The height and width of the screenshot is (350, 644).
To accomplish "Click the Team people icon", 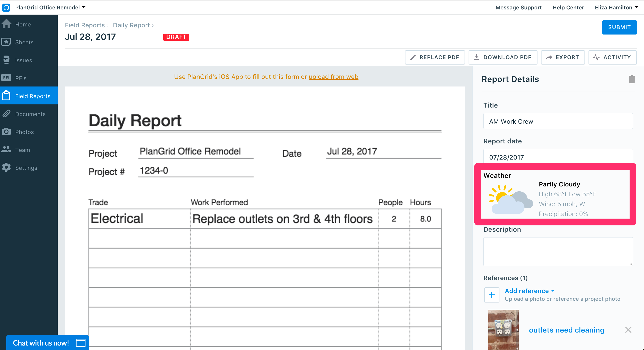I will tap(6, 149).
